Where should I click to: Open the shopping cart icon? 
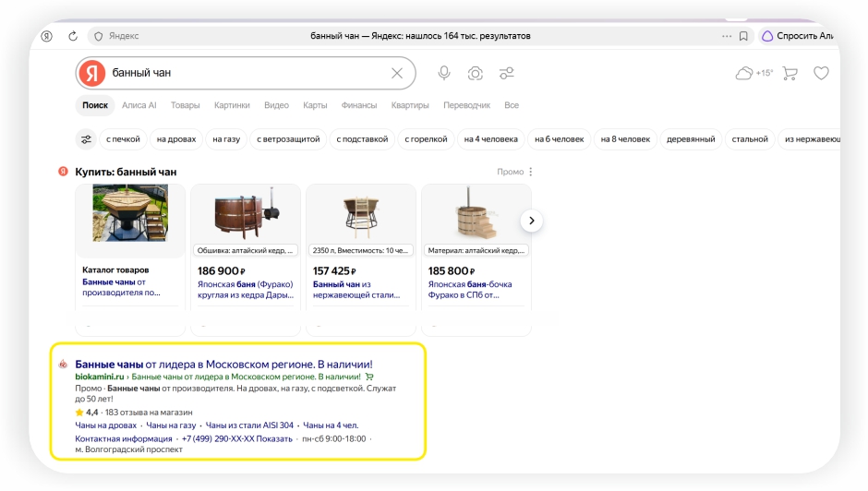(790, 73)
